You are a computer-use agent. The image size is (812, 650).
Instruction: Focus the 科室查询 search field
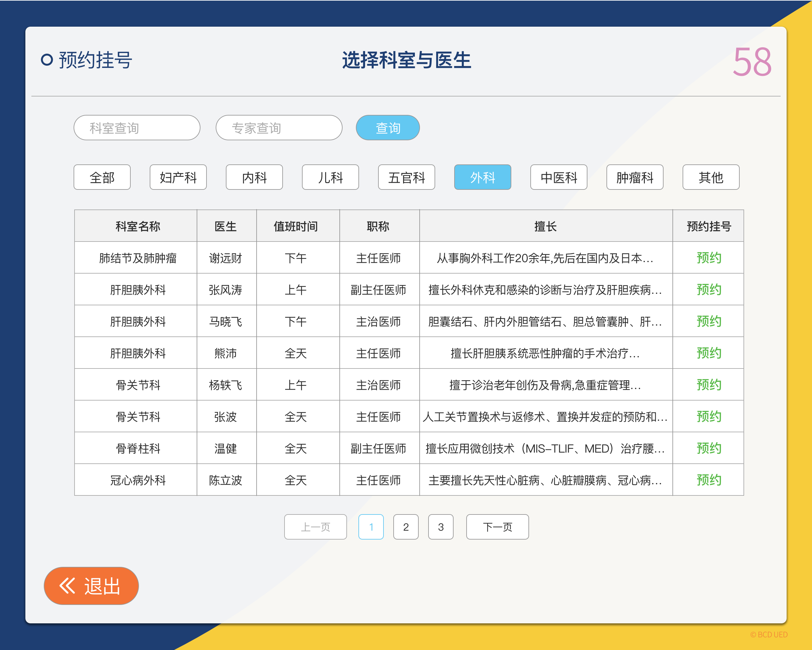point(137,128)
